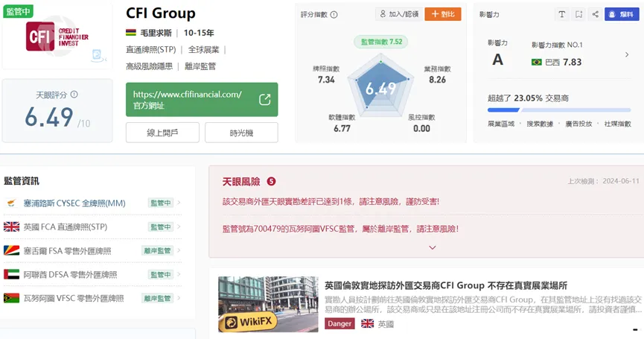Click the red Danger tag

pyautogui.click(x=339, y=324)
